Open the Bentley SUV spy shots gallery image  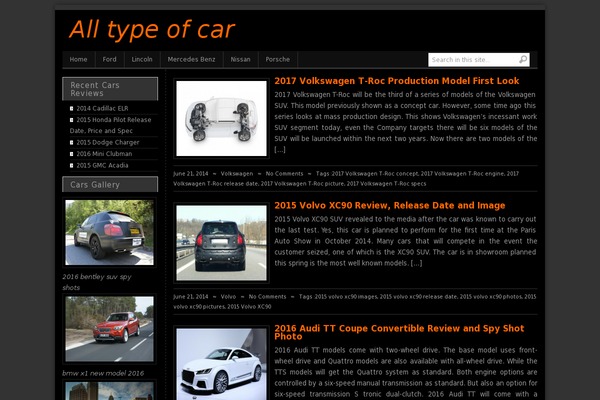point(109,232)
